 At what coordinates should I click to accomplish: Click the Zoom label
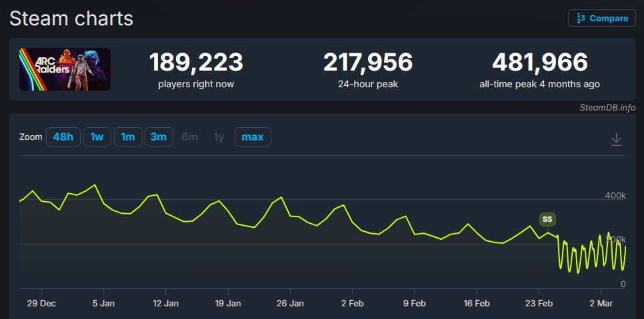(31, 137)
